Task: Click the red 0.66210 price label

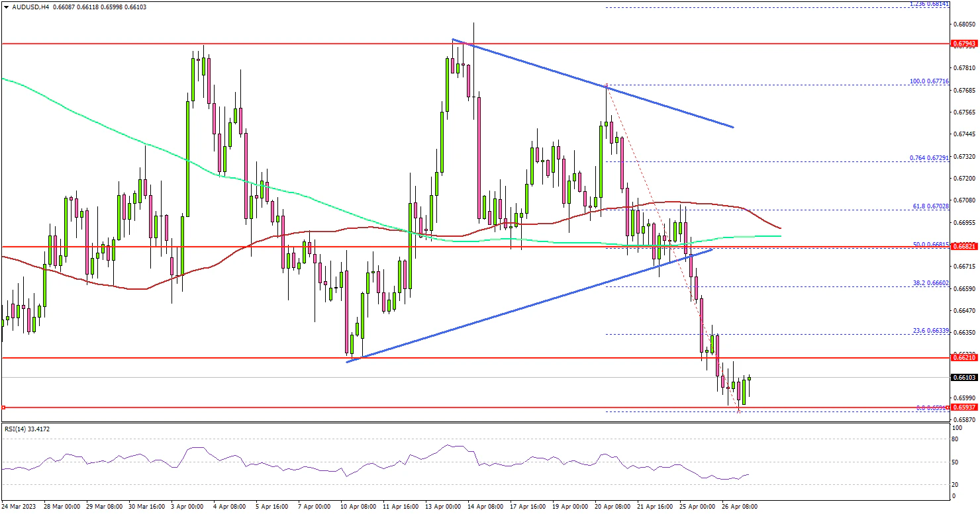Action: (x=965, y=357)
